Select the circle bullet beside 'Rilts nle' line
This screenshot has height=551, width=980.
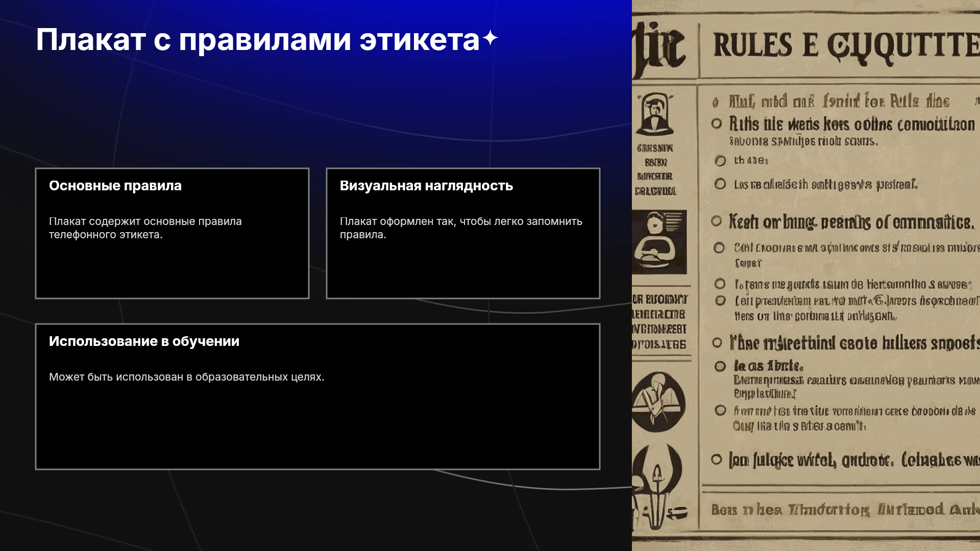point(717,123)
